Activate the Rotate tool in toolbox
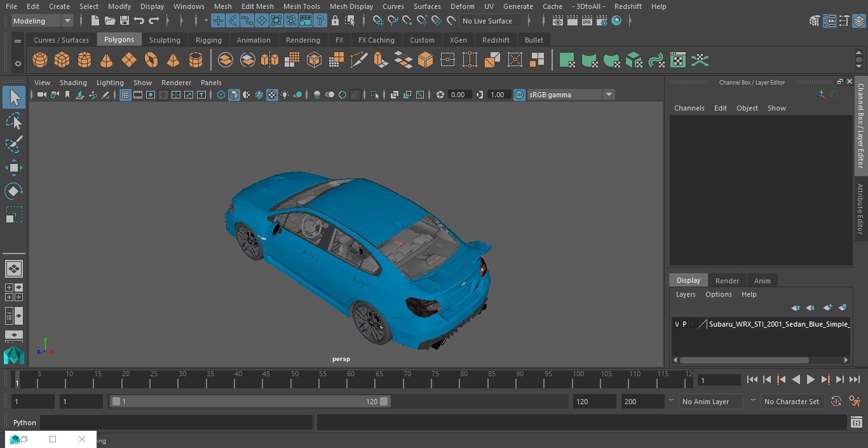 pyautogui.click(x=14, y=191)
